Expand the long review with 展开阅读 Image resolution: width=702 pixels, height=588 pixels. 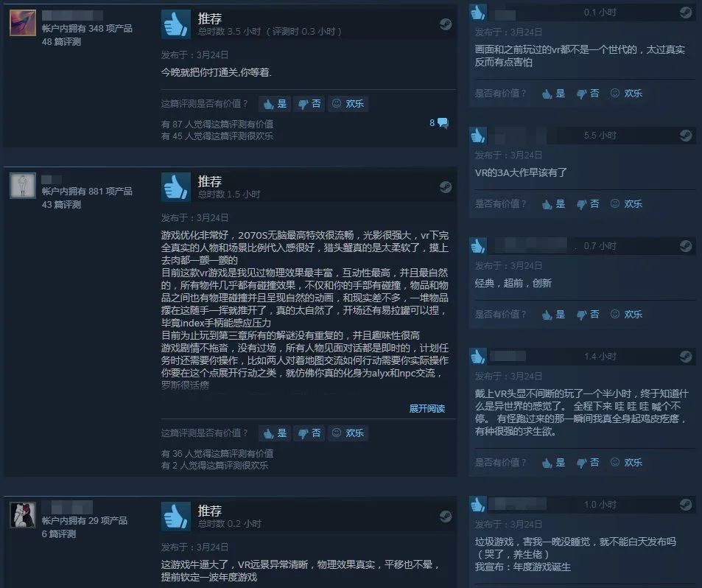point(427,408)
